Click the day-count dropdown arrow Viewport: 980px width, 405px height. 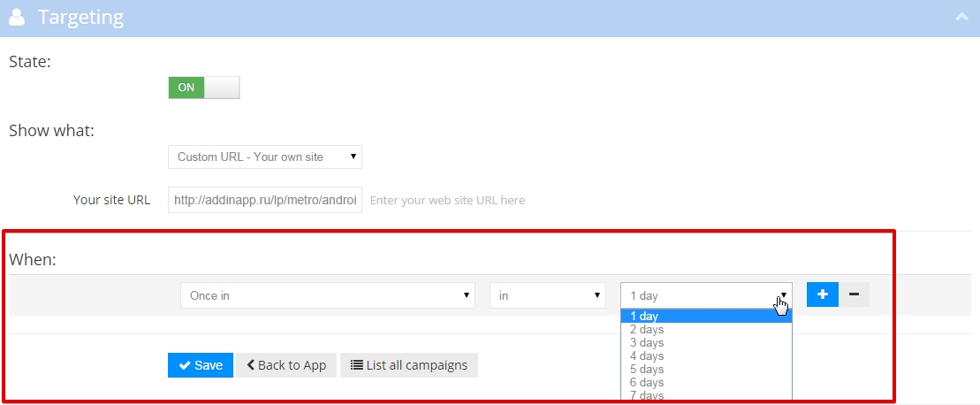click(783, 295)
